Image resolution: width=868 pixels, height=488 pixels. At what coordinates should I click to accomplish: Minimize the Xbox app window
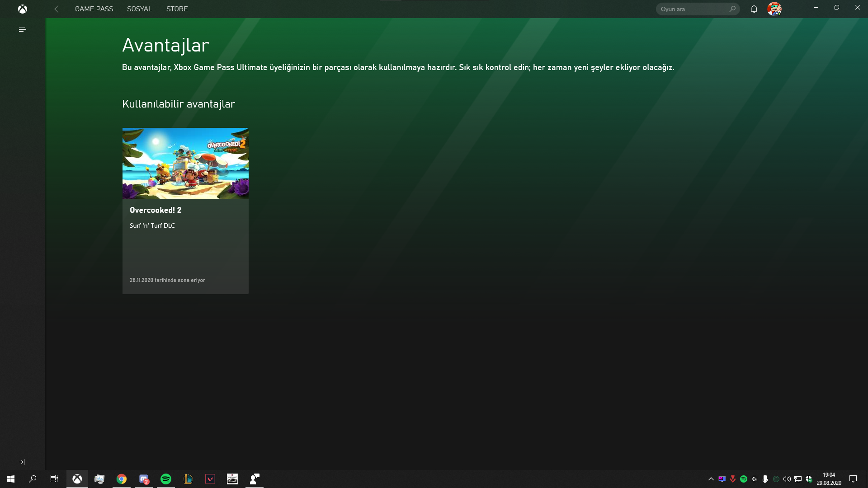point(816,7)
